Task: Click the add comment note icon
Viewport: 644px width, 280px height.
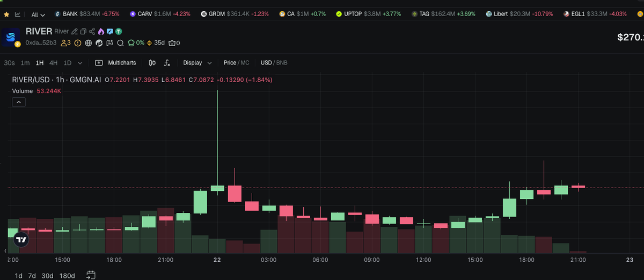Action: [x=110, y=43]
